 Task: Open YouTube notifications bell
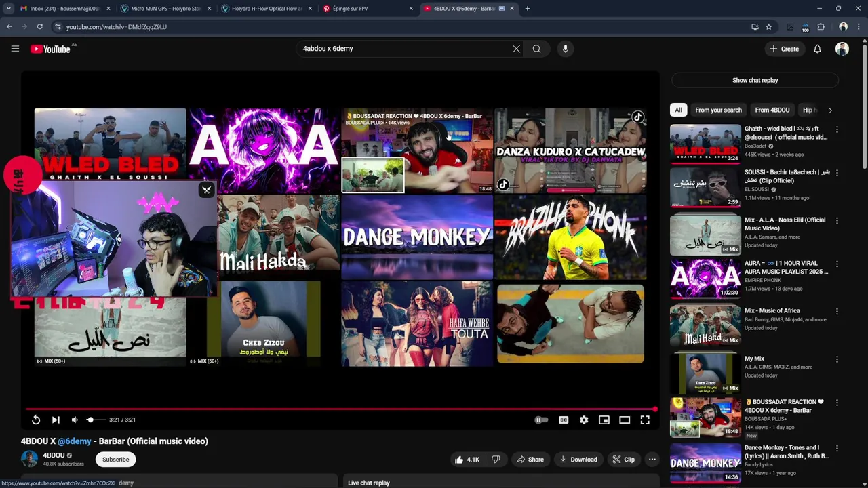(x=817, y=49)
